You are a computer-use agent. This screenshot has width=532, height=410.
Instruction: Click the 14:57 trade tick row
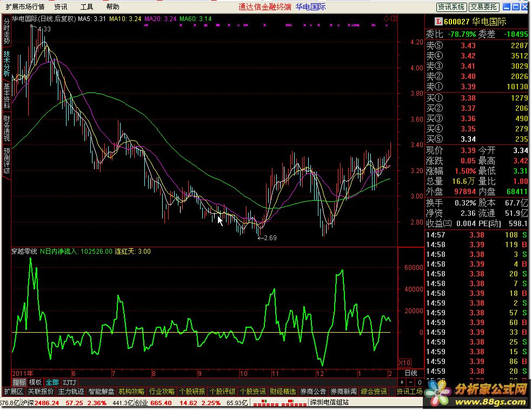tap(477, 235)
